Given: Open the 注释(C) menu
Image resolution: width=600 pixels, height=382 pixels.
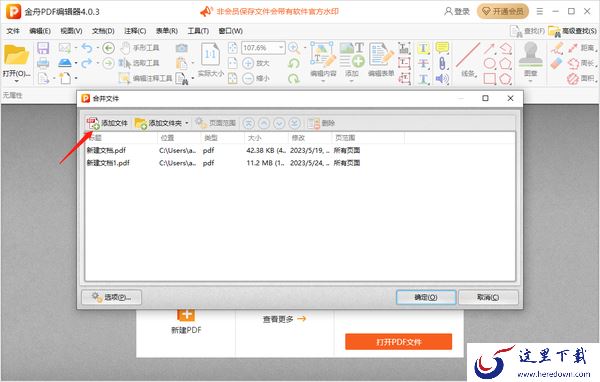Looking at the screenshot, I should click(135, 31).
